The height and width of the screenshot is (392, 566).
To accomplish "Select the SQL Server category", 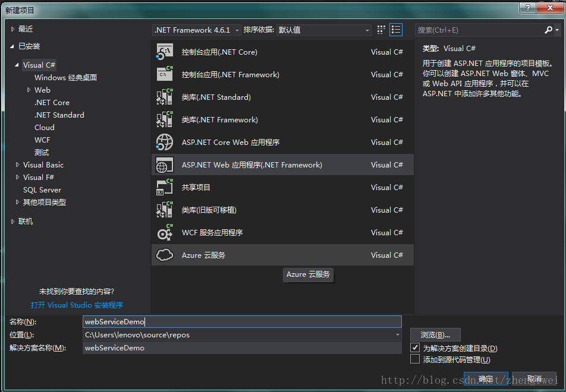I will pos(42,189).
